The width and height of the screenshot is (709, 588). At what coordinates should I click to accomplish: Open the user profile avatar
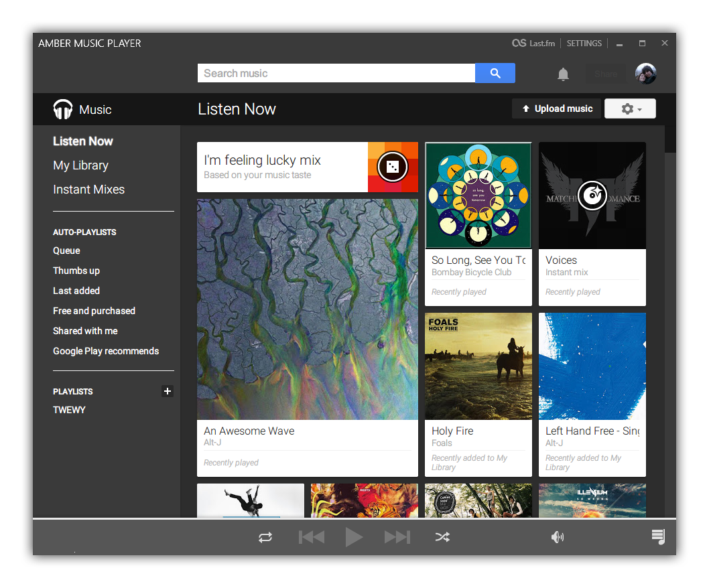[646, 74]
